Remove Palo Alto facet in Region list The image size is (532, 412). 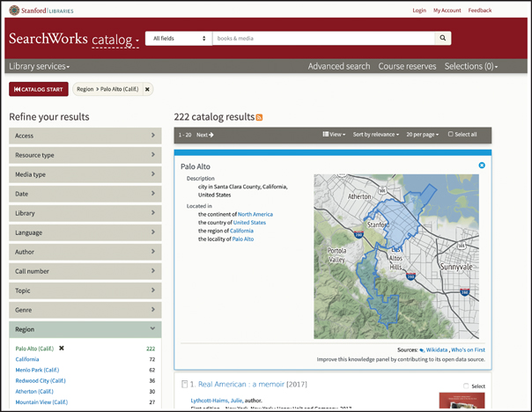[62, 348]
